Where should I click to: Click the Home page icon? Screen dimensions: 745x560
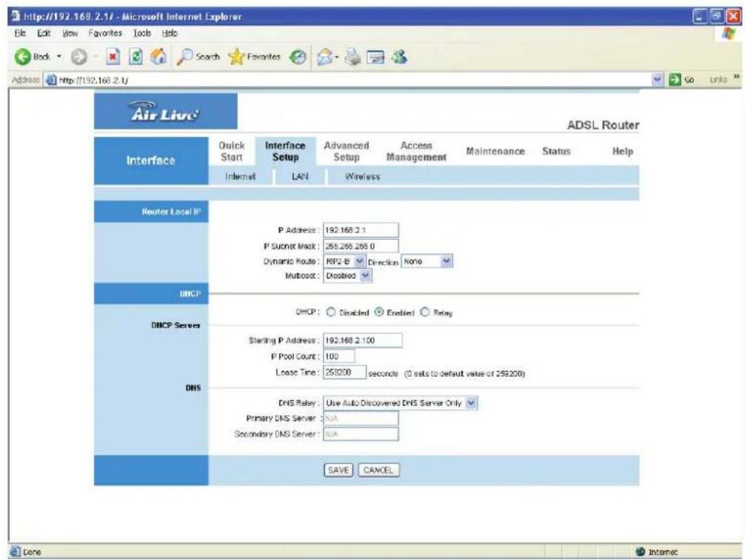158,57
